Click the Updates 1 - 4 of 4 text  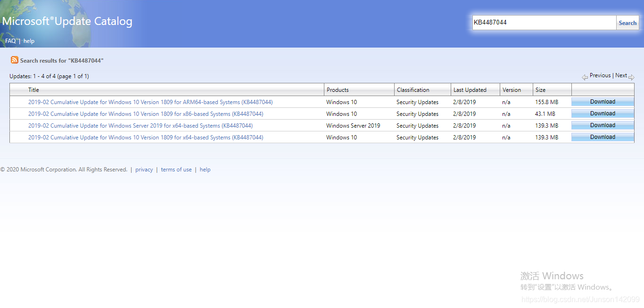[49, 76]
